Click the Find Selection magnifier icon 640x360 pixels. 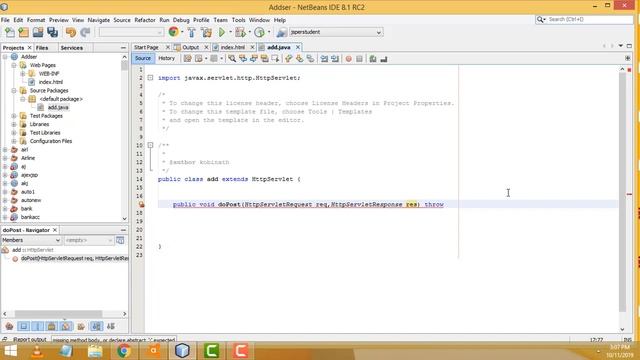232,59
